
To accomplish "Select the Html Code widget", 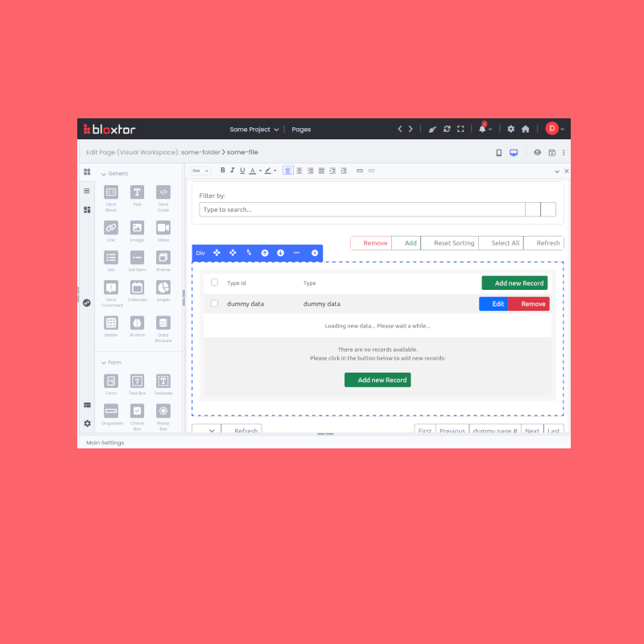I will (x=163, y=197).
